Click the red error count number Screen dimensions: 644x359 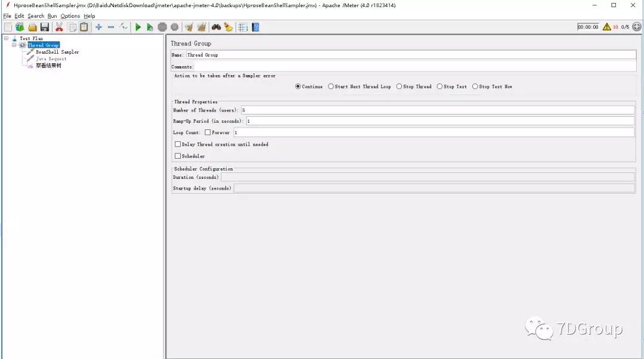pyautogui.click(x=615, y=27)
